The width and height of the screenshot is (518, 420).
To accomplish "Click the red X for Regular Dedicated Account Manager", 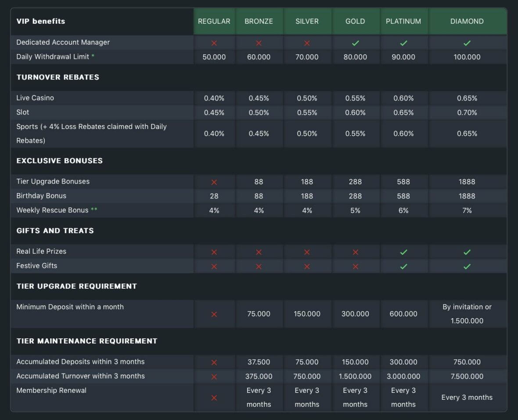I will [x=214, y=43].
